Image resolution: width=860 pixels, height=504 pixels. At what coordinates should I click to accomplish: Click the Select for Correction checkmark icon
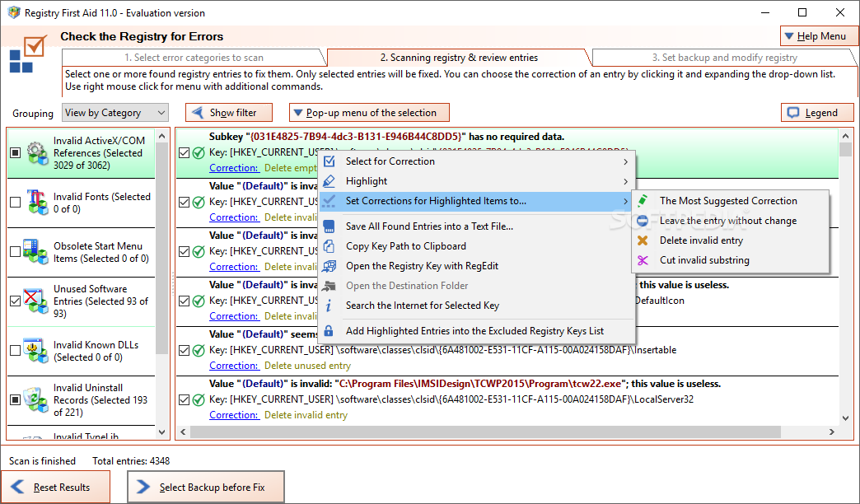[329, 161]
